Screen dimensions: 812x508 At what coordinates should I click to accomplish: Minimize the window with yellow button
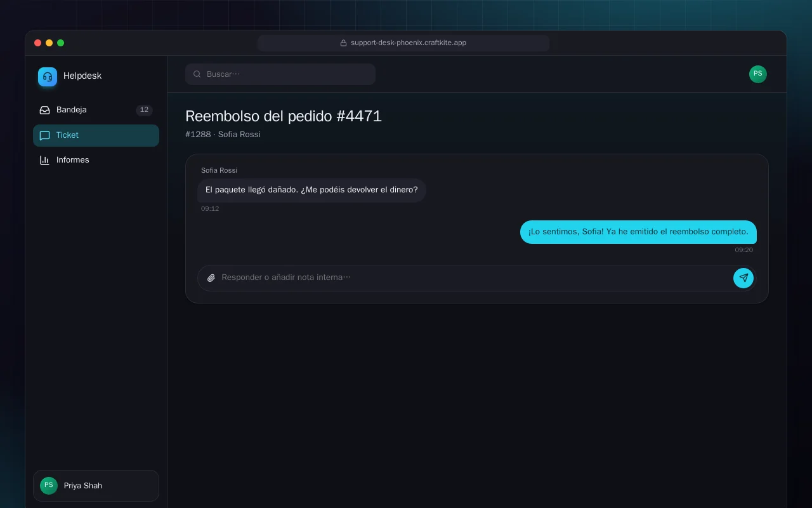(x=49, y=43)
